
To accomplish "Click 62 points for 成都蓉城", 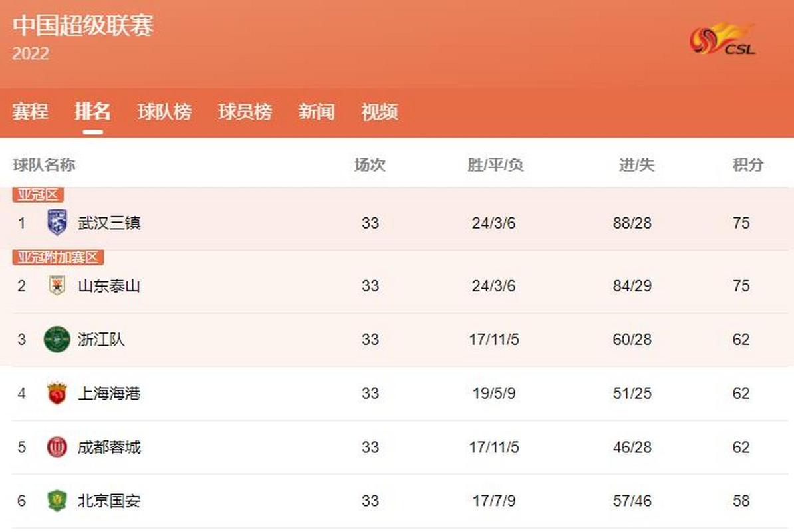I will coord(741,447).
